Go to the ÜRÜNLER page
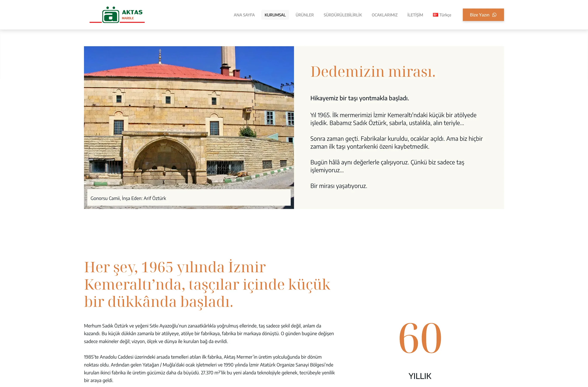This screenshot has height=387, width=588. click(304, 15)
